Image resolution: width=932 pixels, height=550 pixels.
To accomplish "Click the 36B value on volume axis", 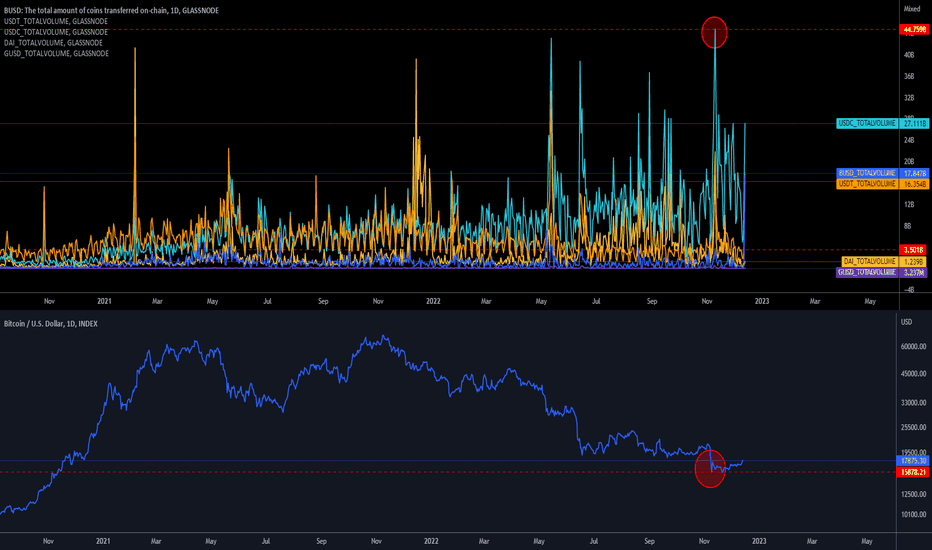I will [x=909, y=76].
